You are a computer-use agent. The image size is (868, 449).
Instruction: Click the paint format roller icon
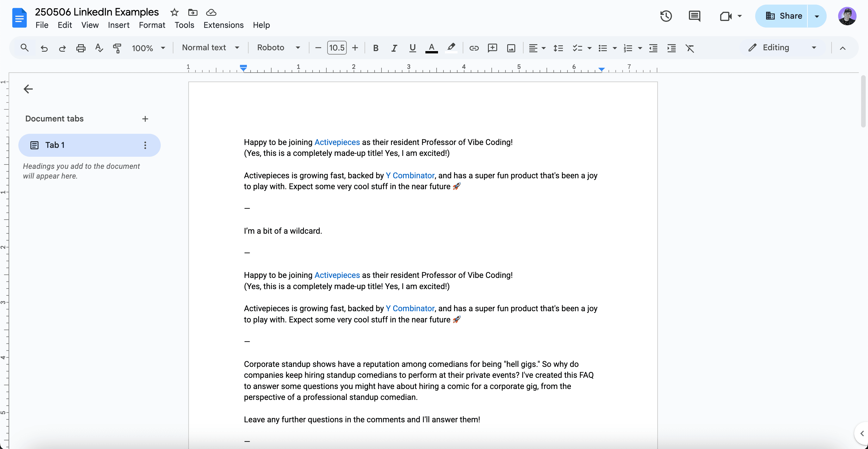tap(117, 48)
